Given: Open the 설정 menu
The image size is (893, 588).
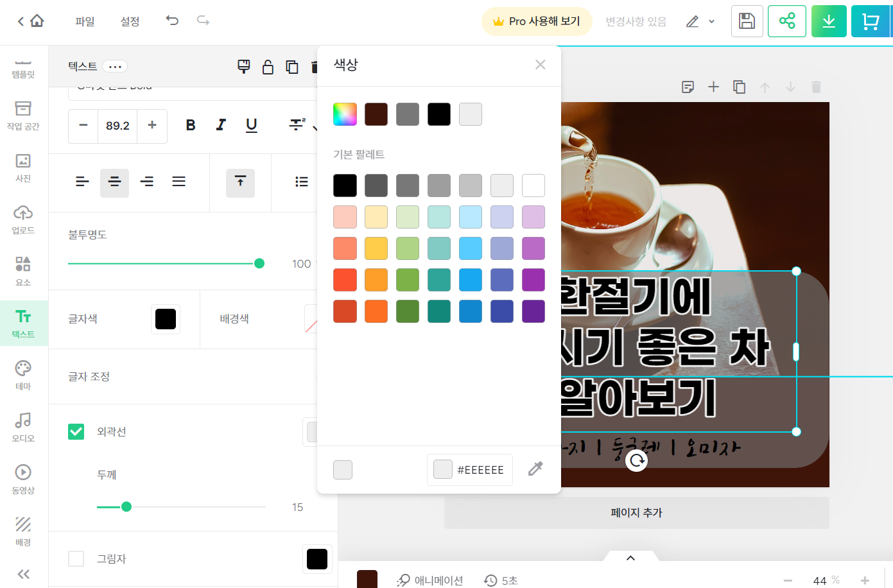Looking at the screenshot, I should (130, 21).
